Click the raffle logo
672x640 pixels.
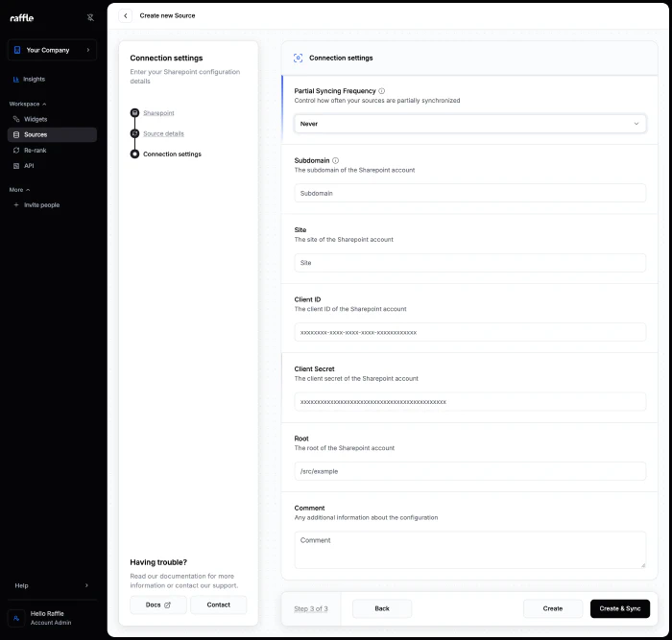pyautogui.click(x=22, y=18)
